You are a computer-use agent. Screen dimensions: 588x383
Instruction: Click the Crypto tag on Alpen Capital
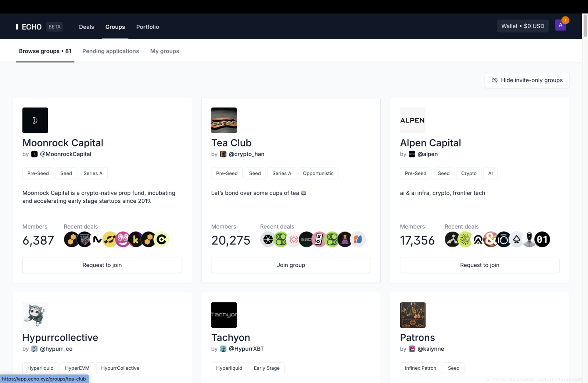coord(469,173)
